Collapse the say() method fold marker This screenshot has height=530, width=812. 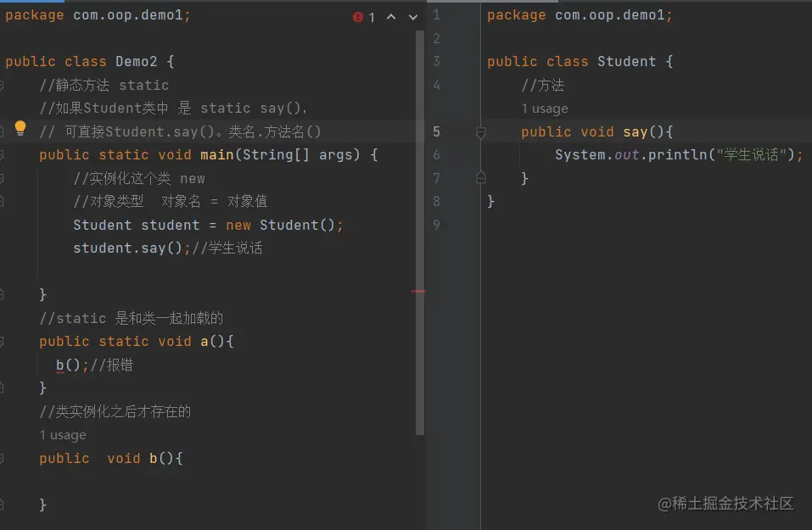[480, 132]
